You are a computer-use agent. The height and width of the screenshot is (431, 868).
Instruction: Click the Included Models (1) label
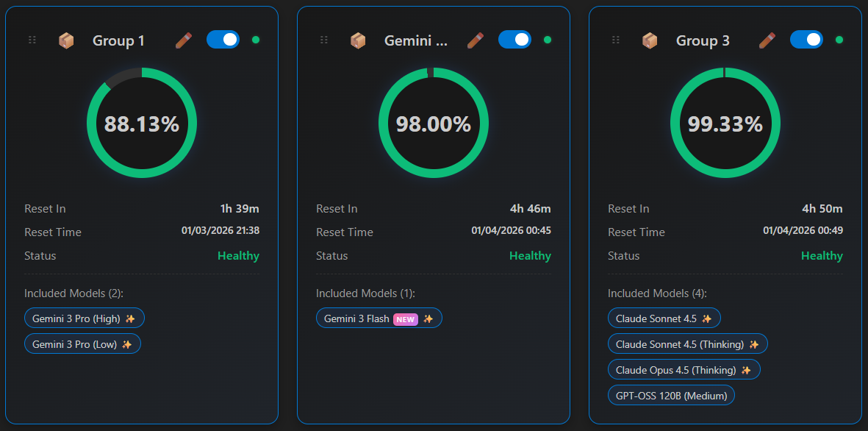click(x=365, y=293)
